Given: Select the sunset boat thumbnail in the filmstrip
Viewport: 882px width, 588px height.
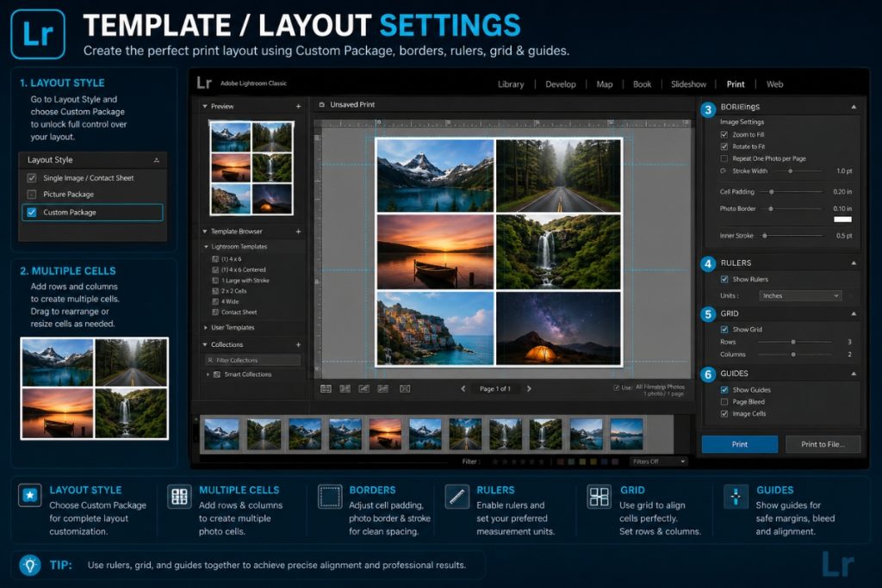Looking at the screenshot, I should (385, 433).
